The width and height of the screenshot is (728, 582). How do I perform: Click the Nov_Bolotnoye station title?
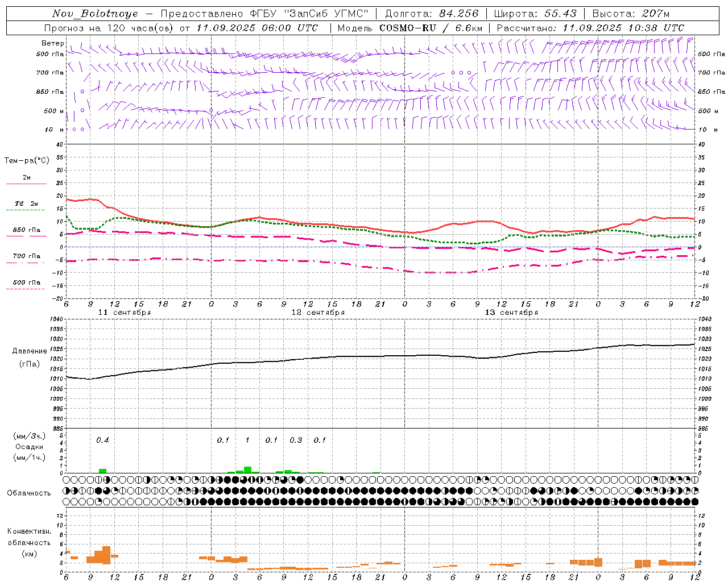[95, 14]
